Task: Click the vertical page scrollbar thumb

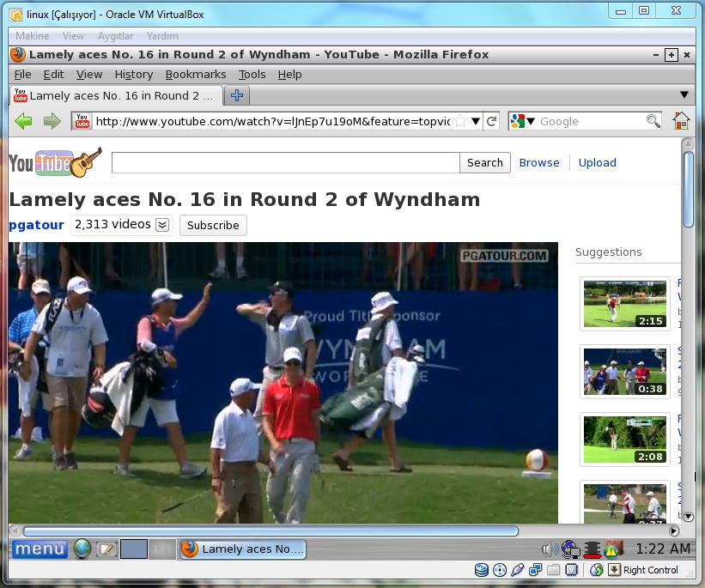Action: (688, 189)
